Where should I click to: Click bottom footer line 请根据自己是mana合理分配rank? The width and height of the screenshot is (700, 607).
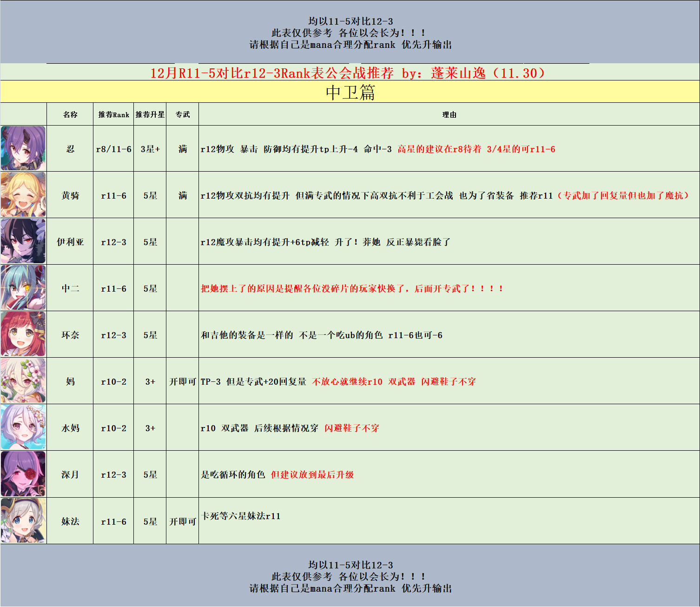323,588
